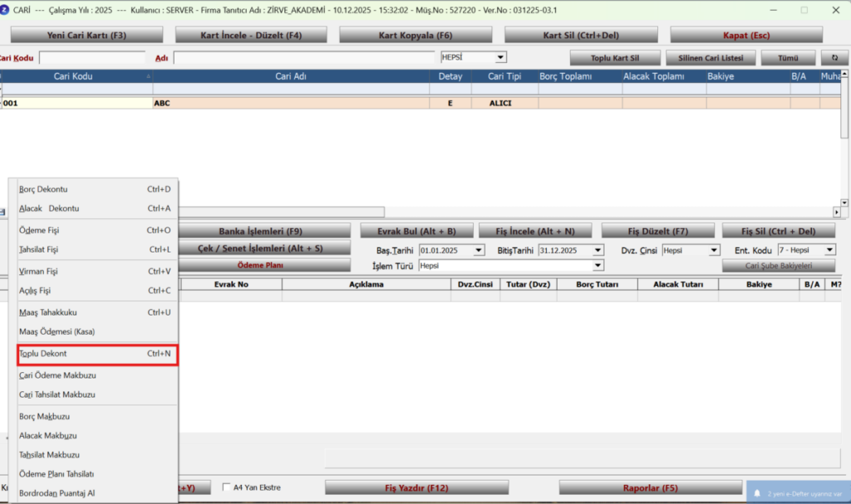Open Banka İşlemleri (F9)
Image resolution: width=851 pixels, height=504 pixels.
[x=260, y=231]
